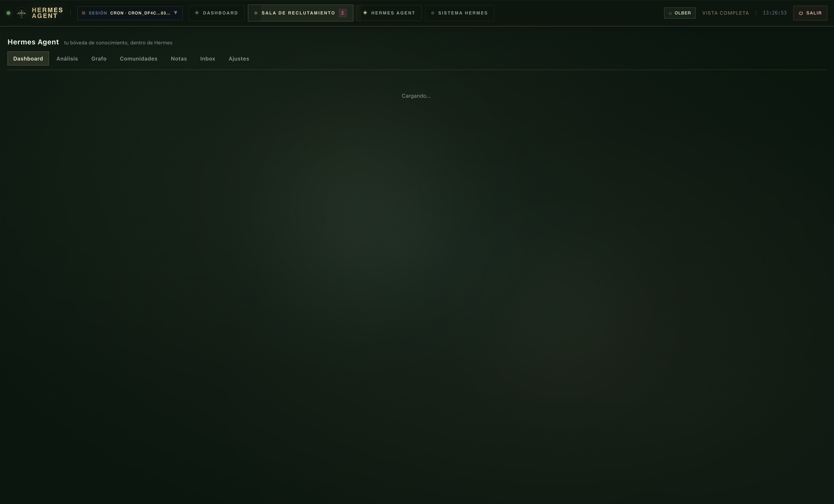Click the circle icon beside Sala de Reclutamiento

pyautogui.click(x=256, y=13)
